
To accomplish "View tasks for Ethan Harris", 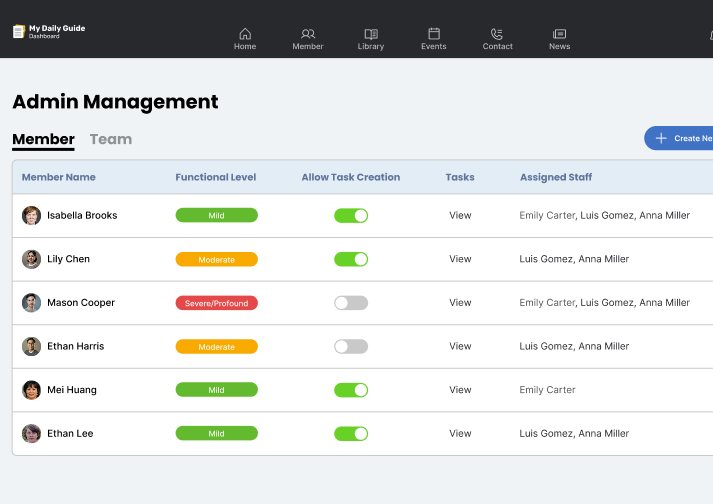I will (x=460, y=347).
